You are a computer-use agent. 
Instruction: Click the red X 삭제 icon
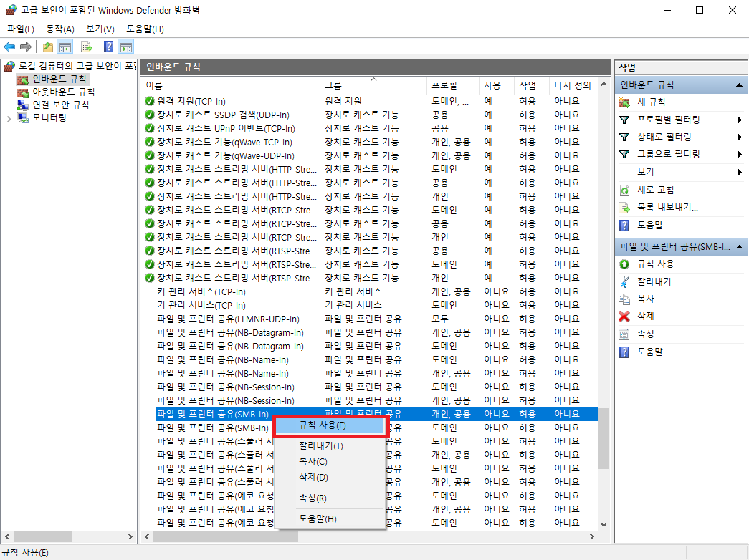point(624,316)
